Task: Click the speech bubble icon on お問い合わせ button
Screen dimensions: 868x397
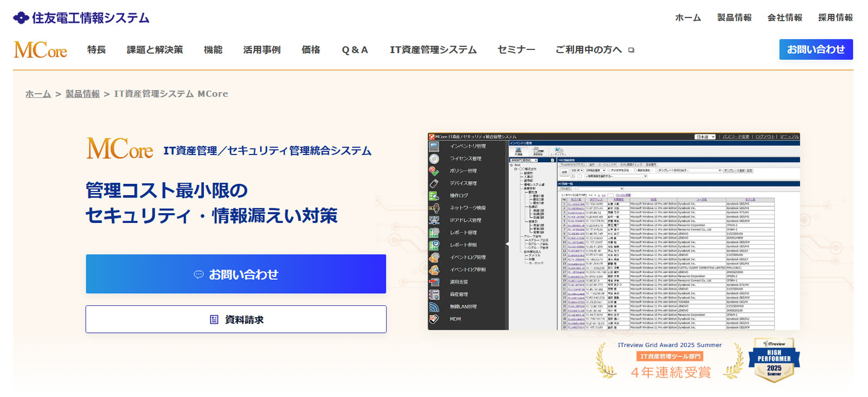Action: (199, 274)
